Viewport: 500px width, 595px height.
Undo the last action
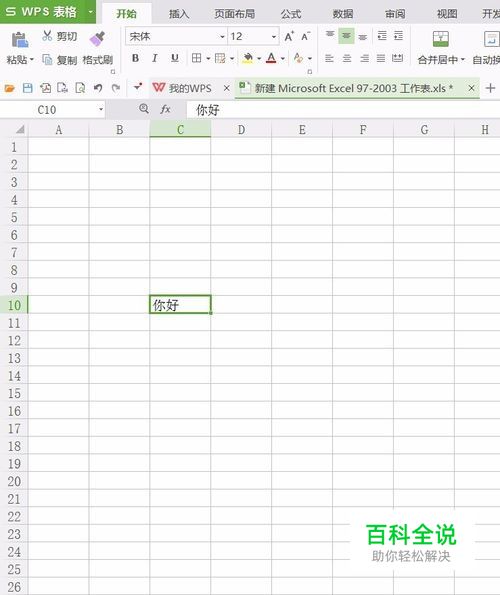[x=98, y=88]
